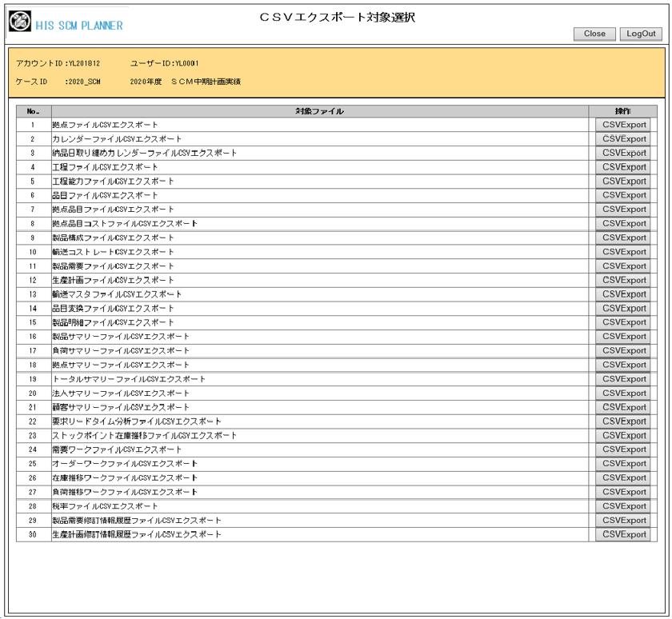Export 拠点品目コストファイル via CSVExport

622,224
